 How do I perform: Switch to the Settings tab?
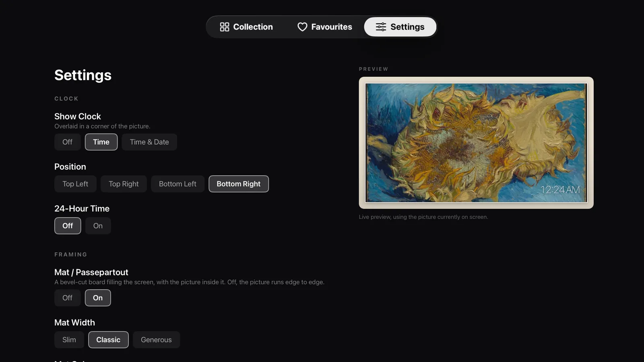pos(400,27)
